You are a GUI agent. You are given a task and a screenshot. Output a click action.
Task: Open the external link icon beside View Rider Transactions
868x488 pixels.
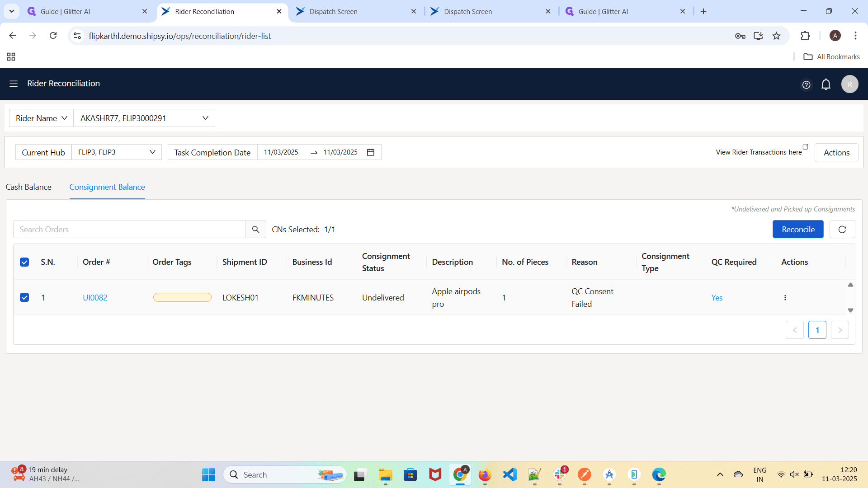click(x=805, y=147)
